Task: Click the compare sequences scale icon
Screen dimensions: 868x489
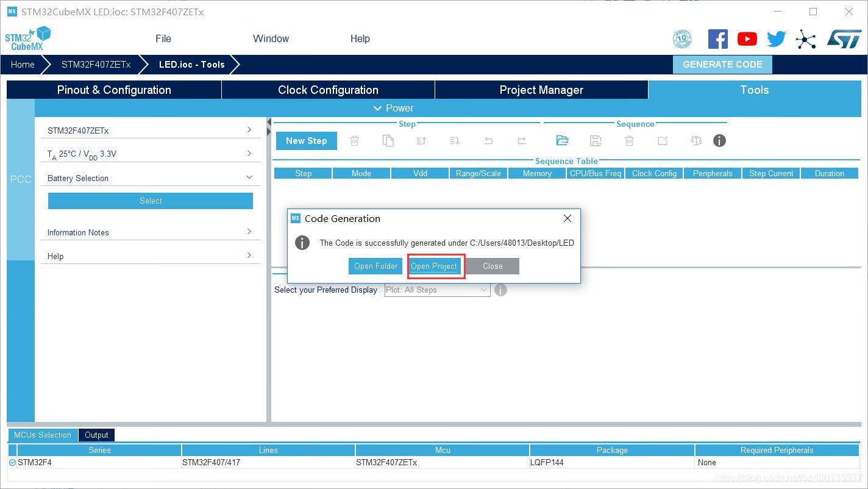Action: tap(696, 141)
